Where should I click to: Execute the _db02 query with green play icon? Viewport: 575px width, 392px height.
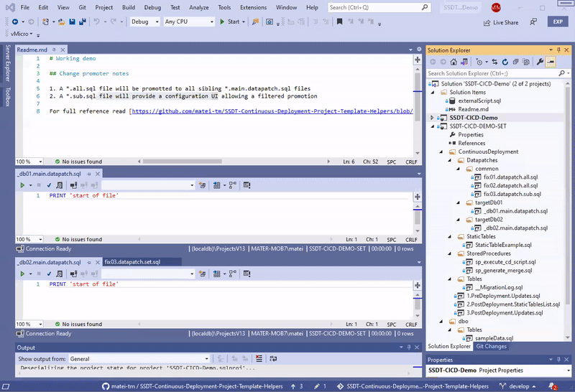pos(22,274)
